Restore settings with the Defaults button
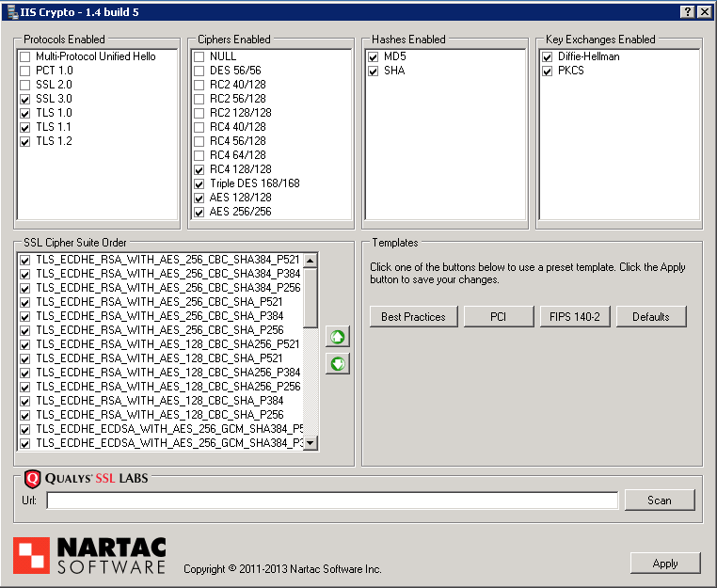 (650, 317)
